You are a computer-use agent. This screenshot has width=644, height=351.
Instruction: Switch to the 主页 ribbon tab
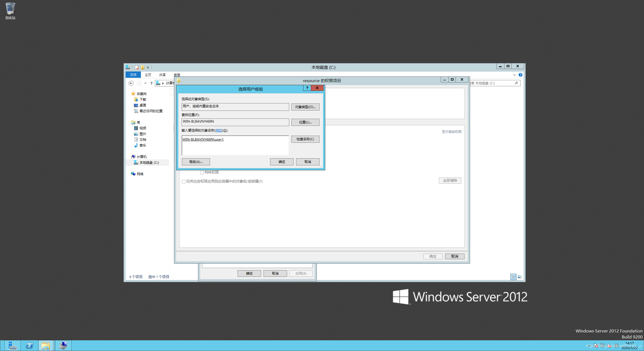point(148,75)
